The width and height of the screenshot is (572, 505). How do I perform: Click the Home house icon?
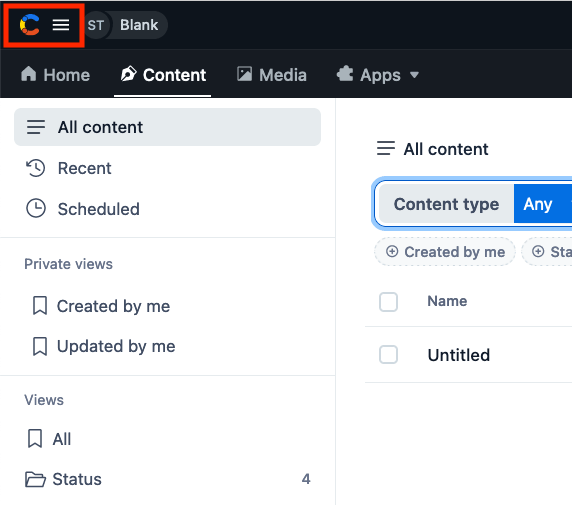28,74
